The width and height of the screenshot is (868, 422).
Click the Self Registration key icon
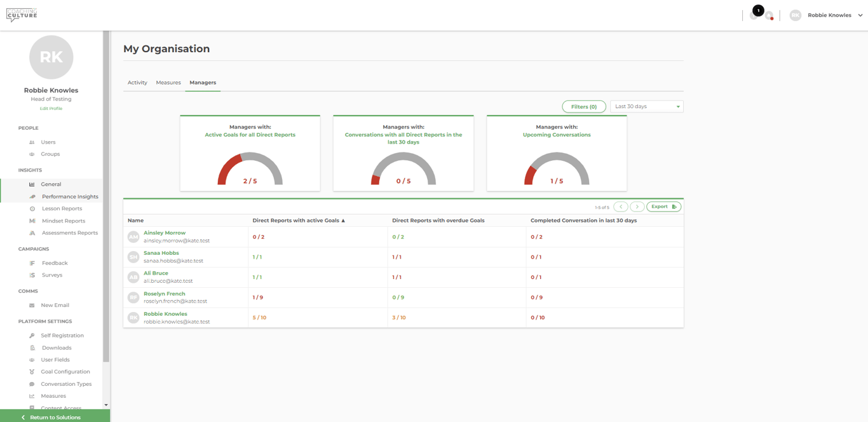point(32,336)
